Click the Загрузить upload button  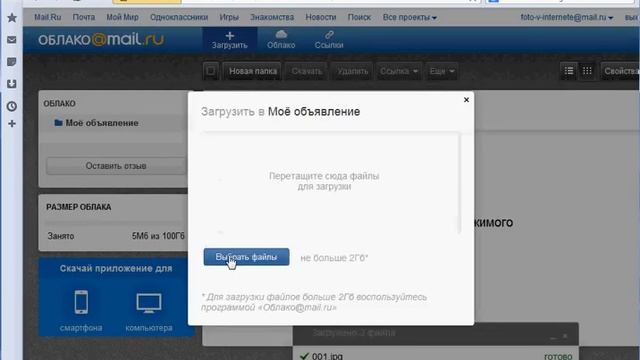pos(230,40)
